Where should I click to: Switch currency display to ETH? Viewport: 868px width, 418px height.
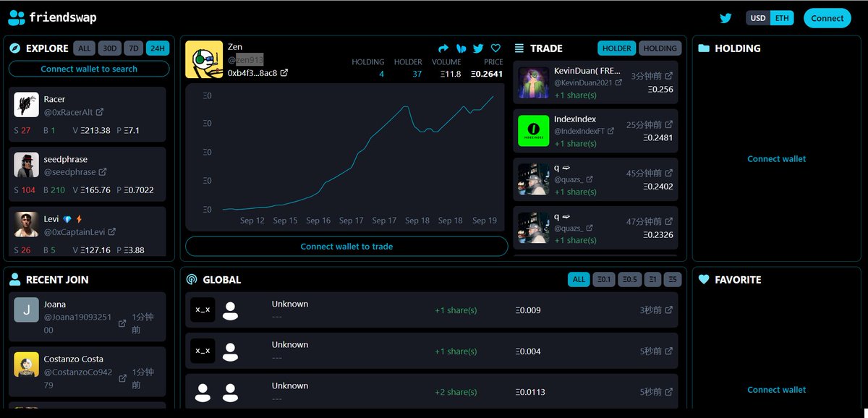click(782, 18)
